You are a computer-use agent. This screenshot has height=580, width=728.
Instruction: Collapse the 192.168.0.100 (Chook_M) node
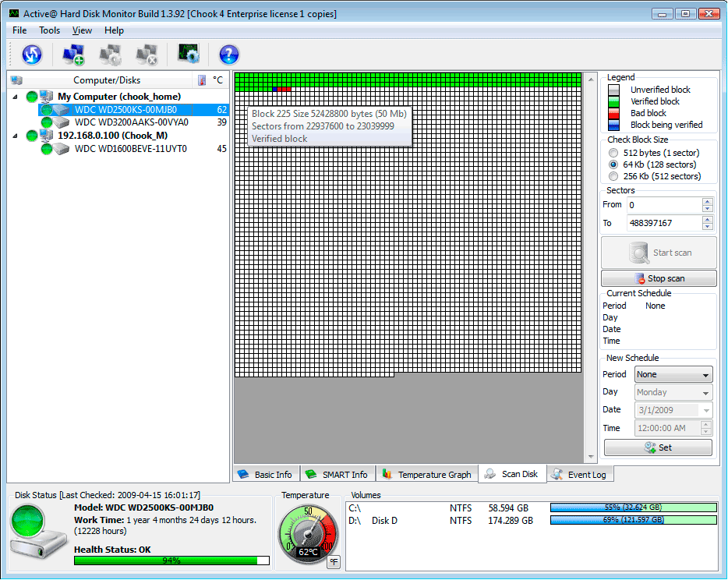16,136
